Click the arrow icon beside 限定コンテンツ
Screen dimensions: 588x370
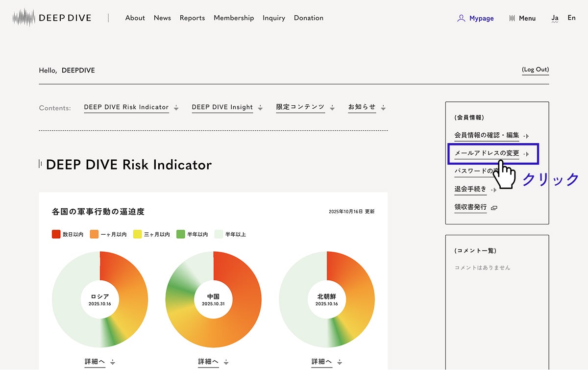point(332,108)
